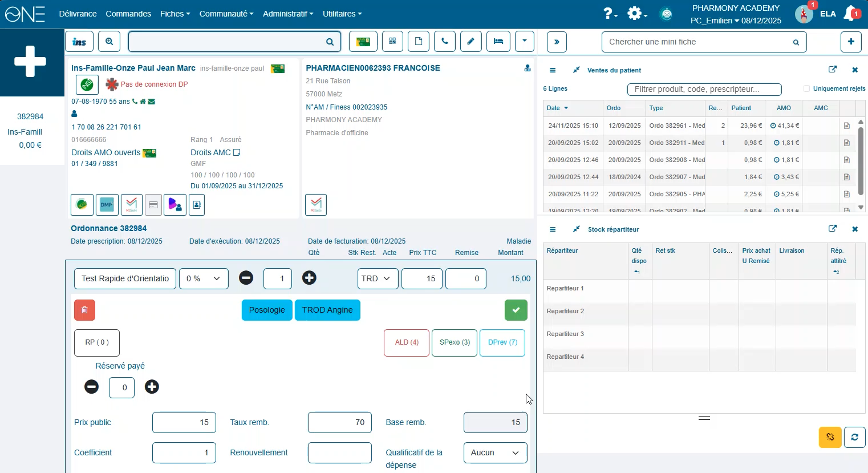
Task: Increase Réservé payé with plus
Action: point(152,387)
